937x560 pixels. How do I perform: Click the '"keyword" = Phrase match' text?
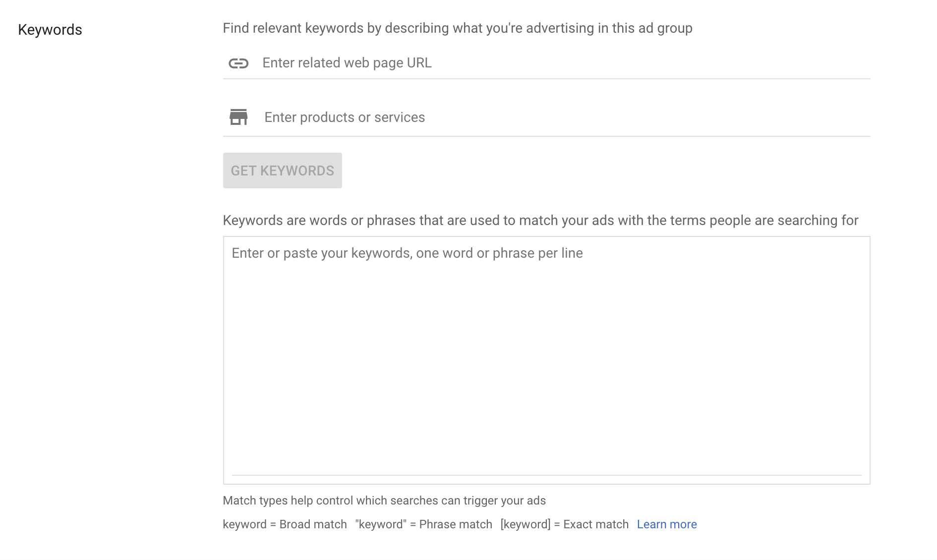pos(424,524)
